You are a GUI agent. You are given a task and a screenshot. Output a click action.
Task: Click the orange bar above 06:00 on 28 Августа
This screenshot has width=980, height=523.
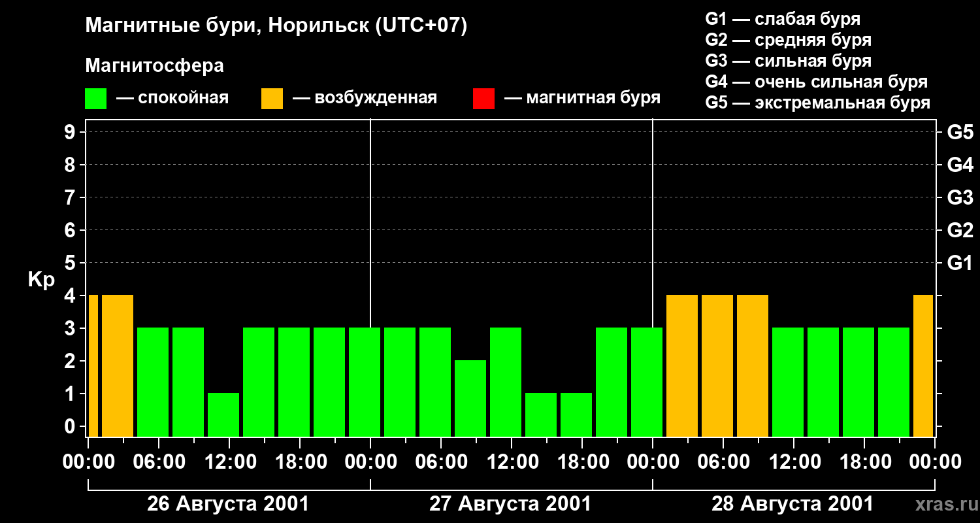coord(717,365)
